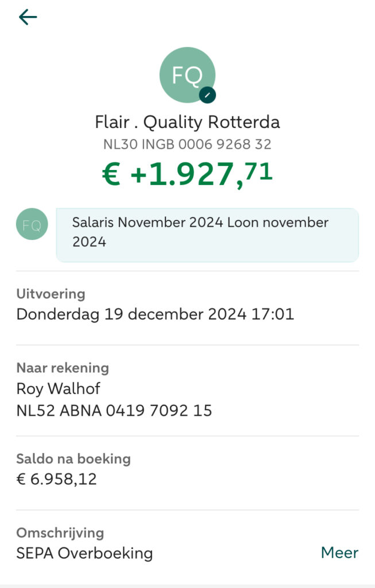Select the SEPA Overboeking text
Image resolution: width=375 pixels, height=588 pixels.
84,554
